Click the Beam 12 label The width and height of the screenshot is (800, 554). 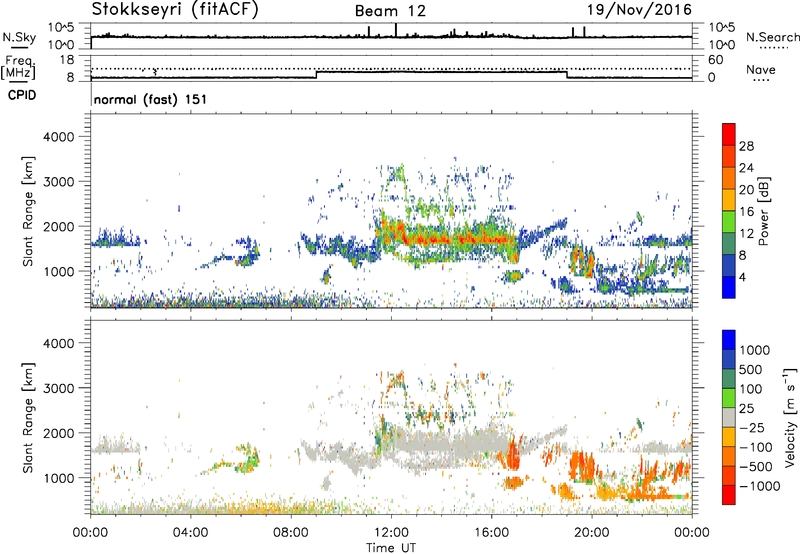click(x=390, y=11)
